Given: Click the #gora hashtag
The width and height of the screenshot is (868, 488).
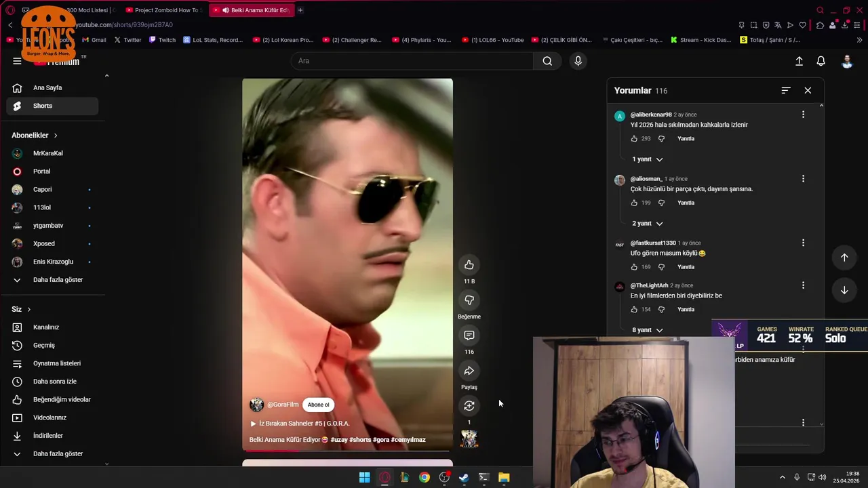Looking at the screenshot, I should 380,440.
